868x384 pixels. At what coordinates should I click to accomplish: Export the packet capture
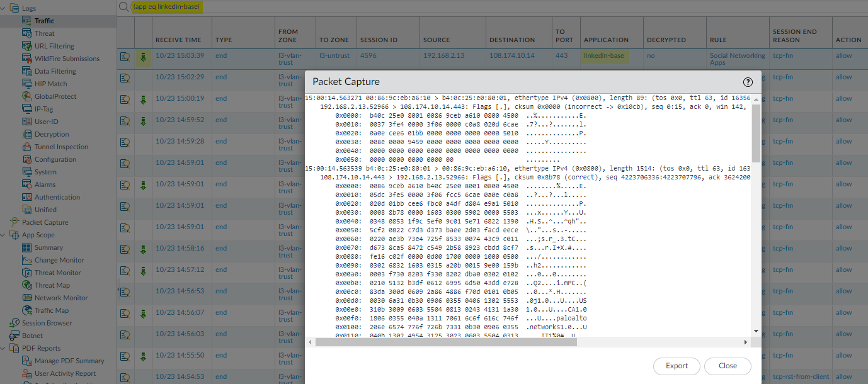click(676, 366)
